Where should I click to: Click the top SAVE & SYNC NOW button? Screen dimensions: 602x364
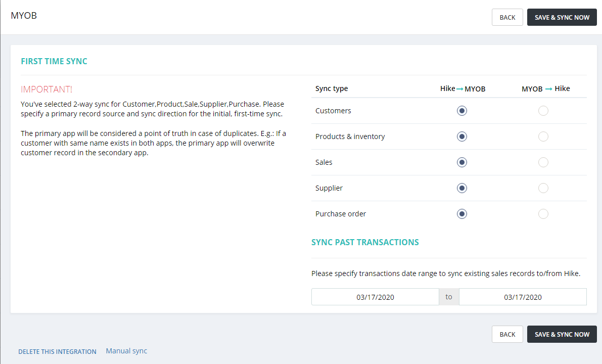[x=562, y=17]
